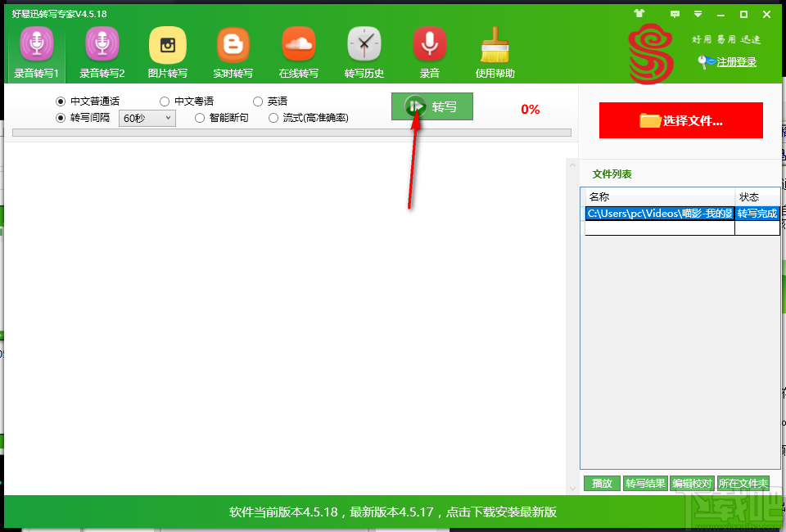Open the 在线转写 online transcription tool
This screenshot has height=532, width=786.
click(298, 51)
